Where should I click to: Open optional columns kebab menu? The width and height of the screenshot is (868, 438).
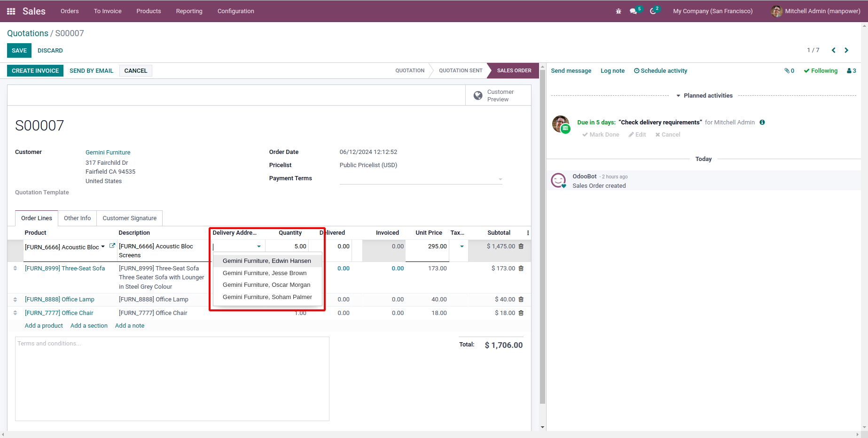pos(528,233)
